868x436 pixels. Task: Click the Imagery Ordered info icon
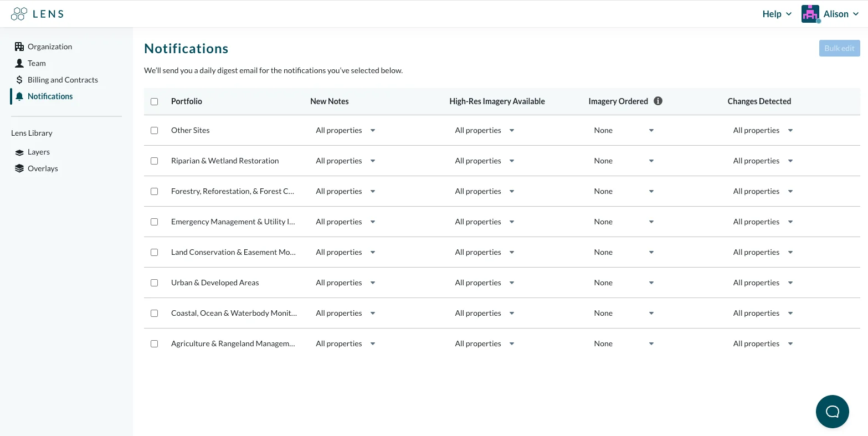pos(658,101)
